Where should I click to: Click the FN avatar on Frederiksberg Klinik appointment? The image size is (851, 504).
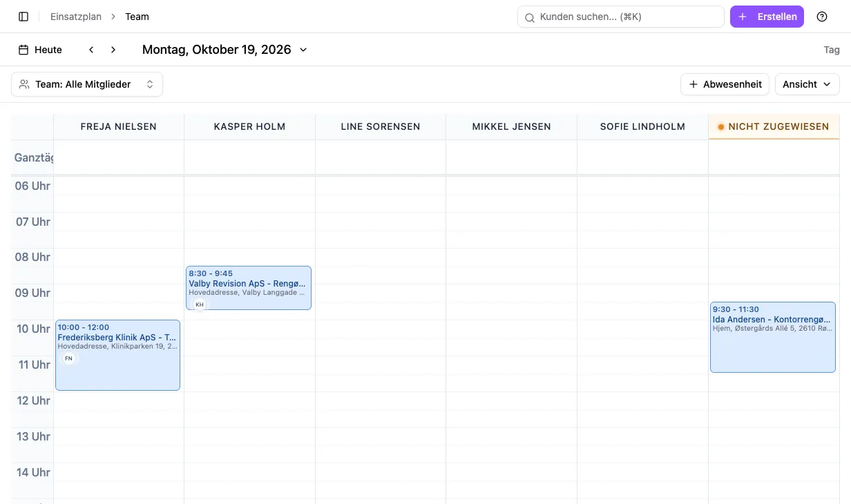coord(68,358)
